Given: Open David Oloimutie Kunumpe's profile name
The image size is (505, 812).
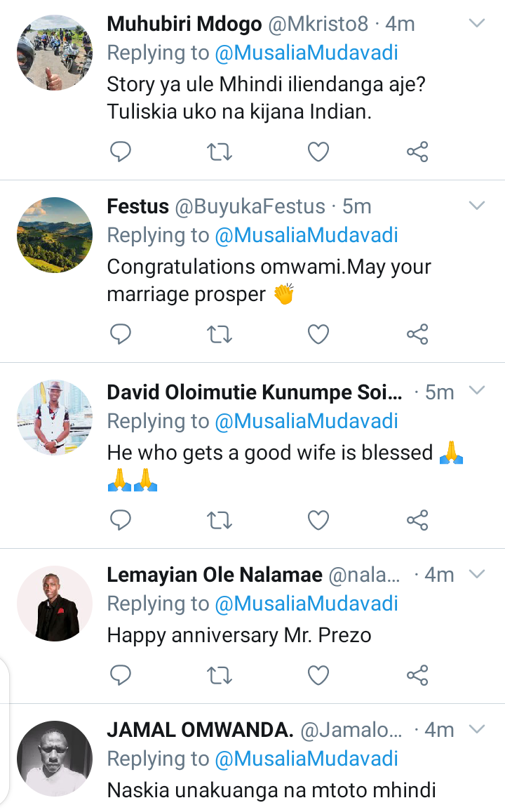Looking at the screenshot, I should coord(255,392).
